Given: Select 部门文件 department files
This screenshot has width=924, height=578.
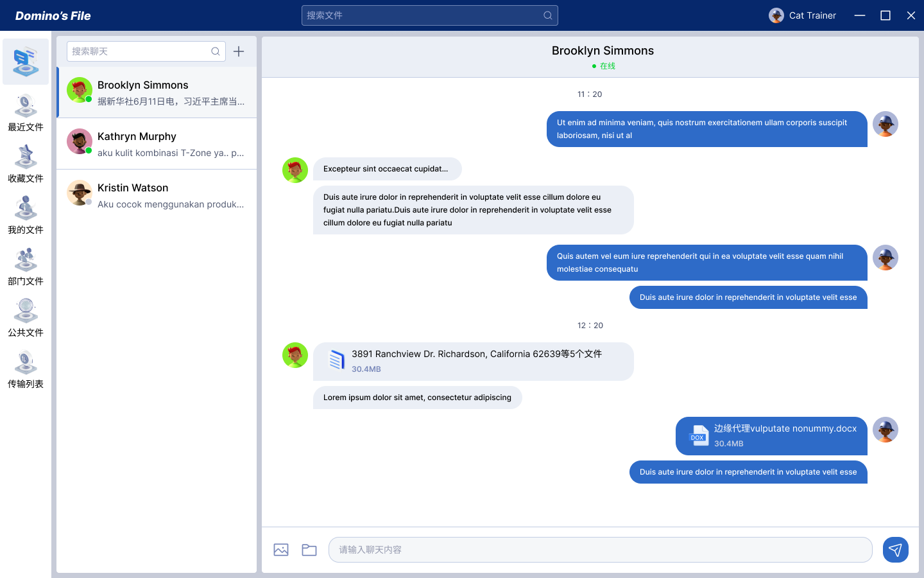Looking at the screenshot, I should (x=26, y=267).
